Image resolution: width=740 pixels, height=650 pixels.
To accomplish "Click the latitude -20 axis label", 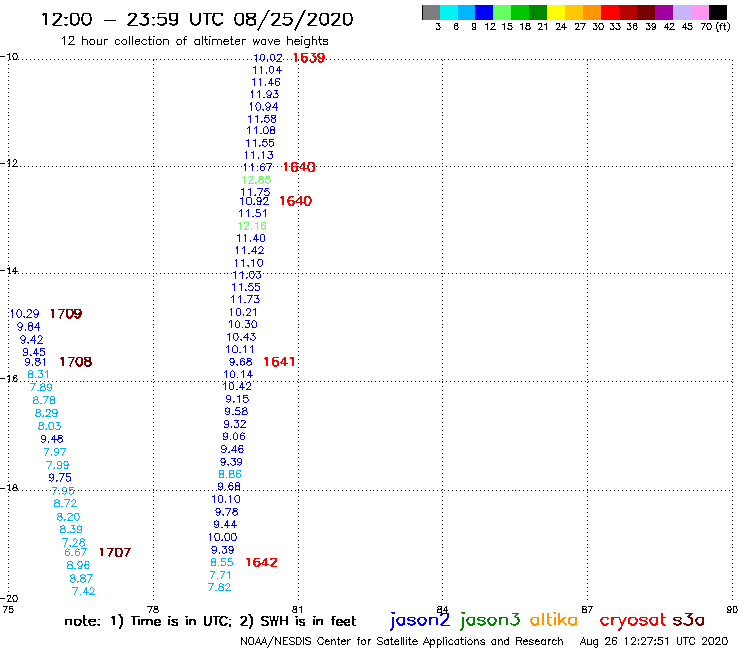I will [x=9, y=599].
